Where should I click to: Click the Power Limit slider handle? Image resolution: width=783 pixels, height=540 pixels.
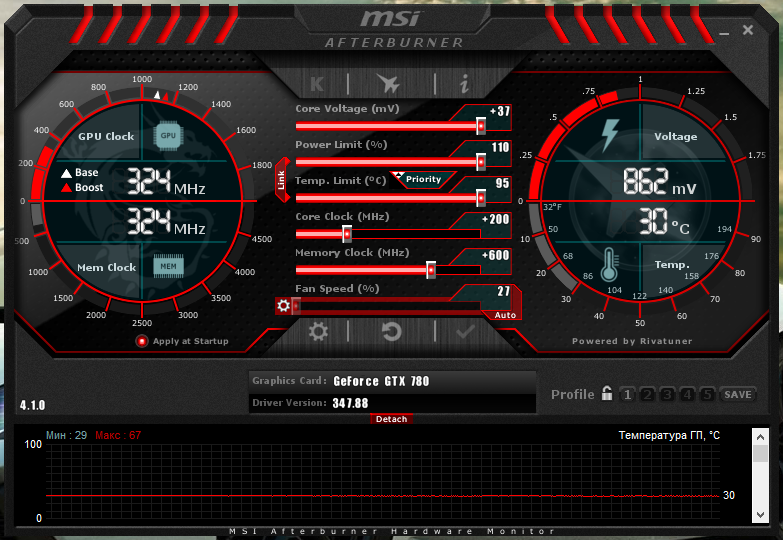pyautogui.click(x=481, y=162)
